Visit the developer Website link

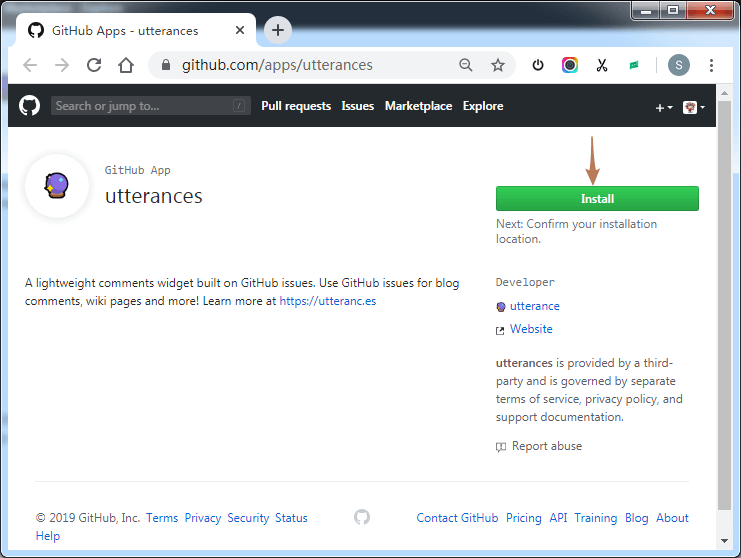point(531,329)
